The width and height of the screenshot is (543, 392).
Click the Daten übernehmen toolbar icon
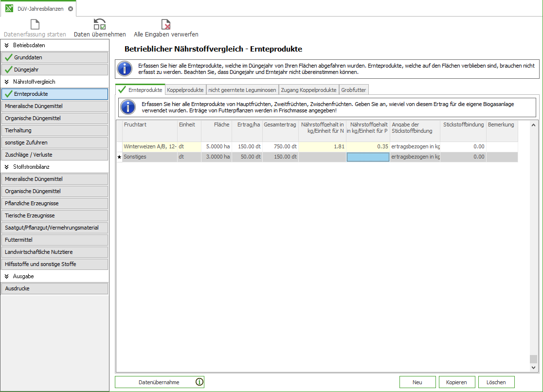100,24
